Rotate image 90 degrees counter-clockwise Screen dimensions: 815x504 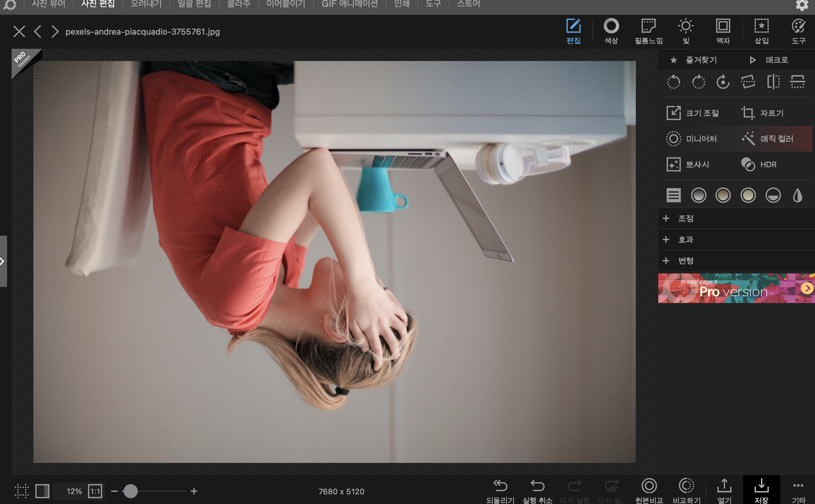point(673,82)
